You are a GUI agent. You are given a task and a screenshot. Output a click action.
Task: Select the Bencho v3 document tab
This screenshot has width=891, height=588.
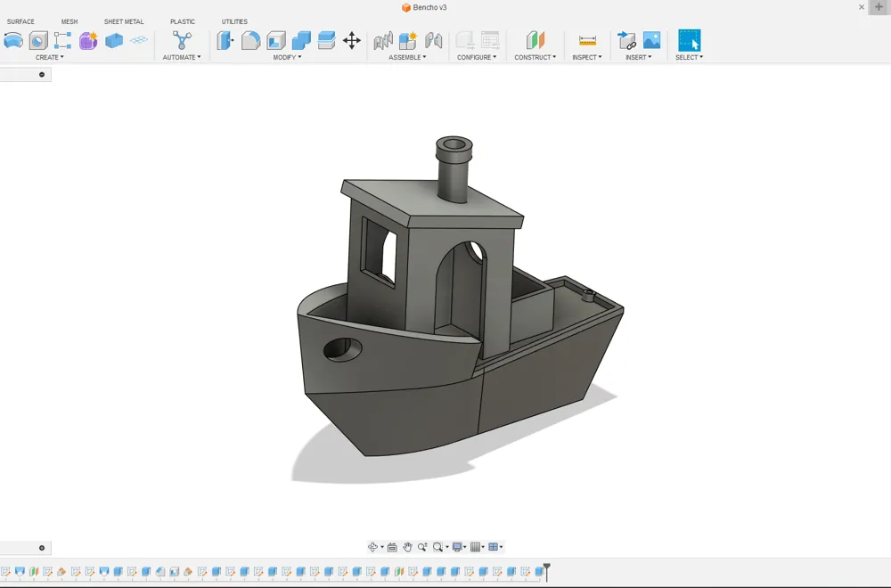pos(424,7)
